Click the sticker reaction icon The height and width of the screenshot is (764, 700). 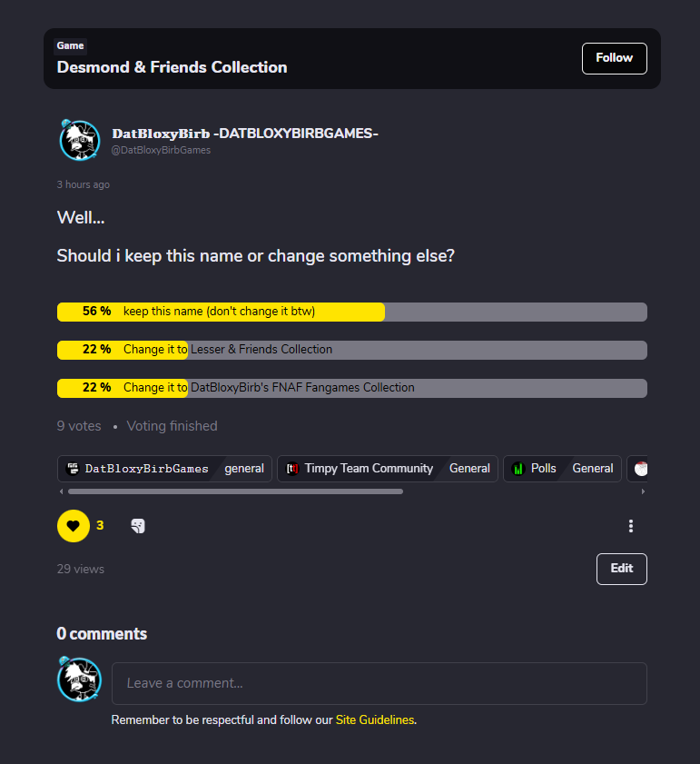[138, 526]
